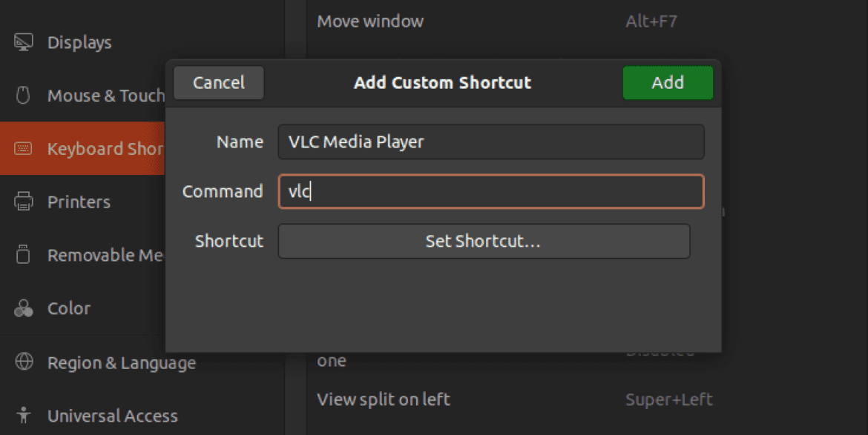Screen dimensions: 868x435
Task: Select the View split on left shortcut
Action: point(383,399)
